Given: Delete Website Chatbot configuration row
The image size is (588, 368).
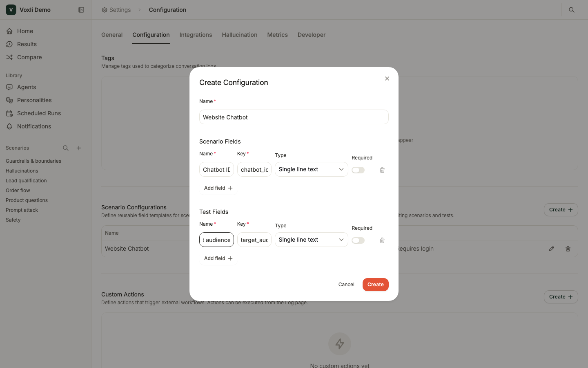Looking at the screenshot, I should point(568,249).
